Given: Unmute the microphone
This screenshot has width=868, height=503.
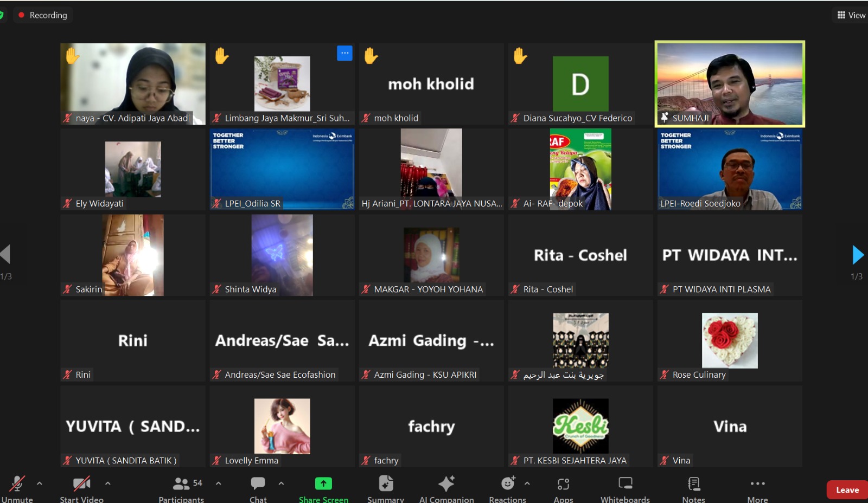Looking at the screenshot, I should coord(17,483).
